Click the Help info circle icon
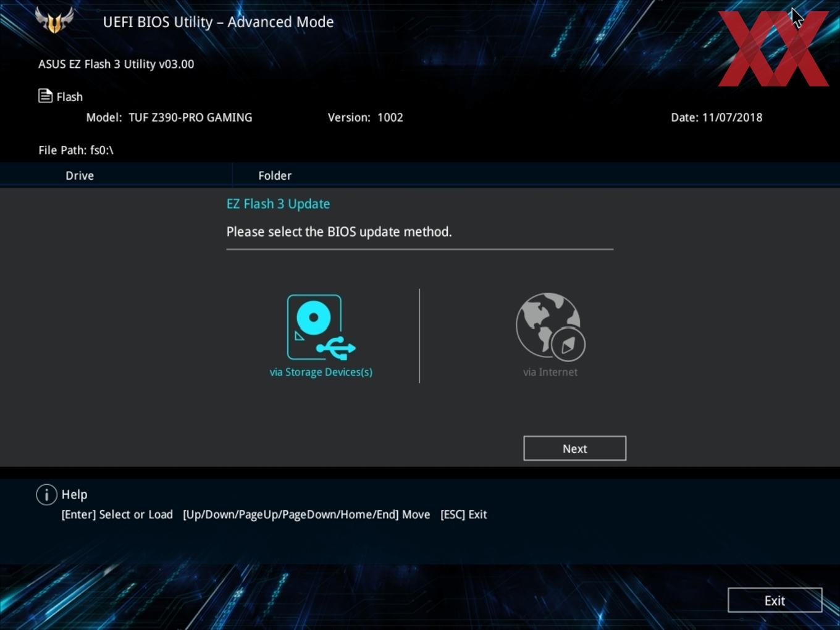The image size is (840, 630). pyautogui.click(x=46, y=494)
